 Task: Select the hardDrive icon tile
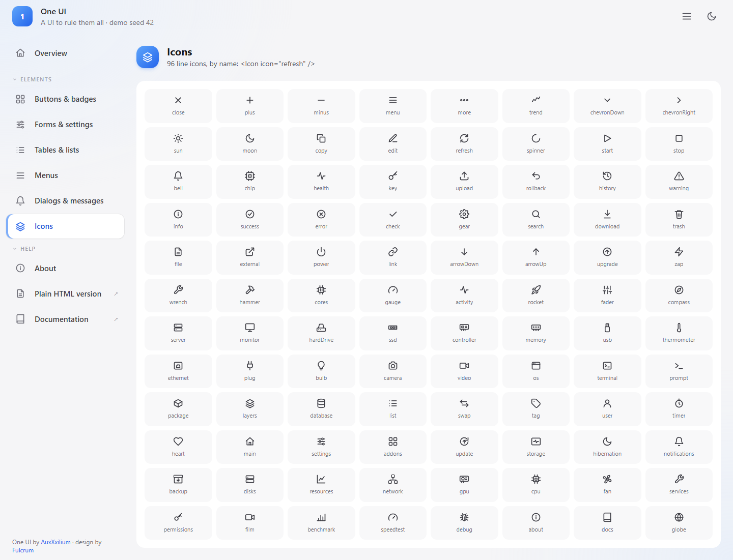(321, 333)
